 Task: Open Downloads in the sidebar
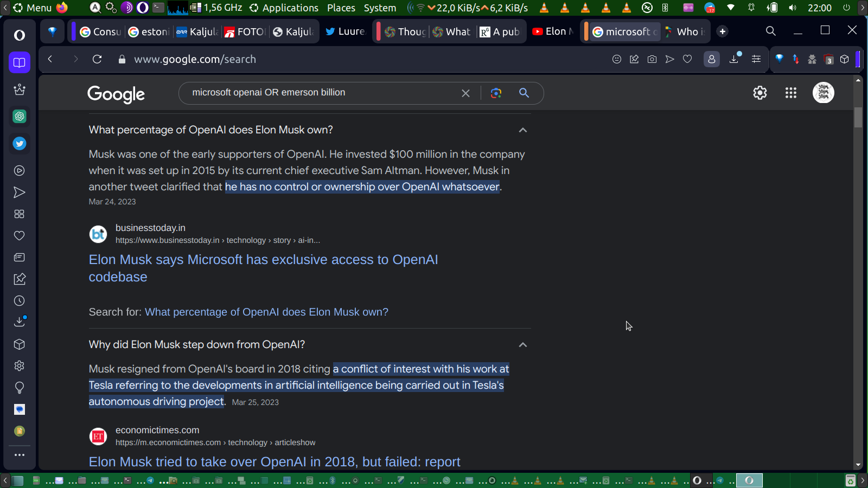20,322
